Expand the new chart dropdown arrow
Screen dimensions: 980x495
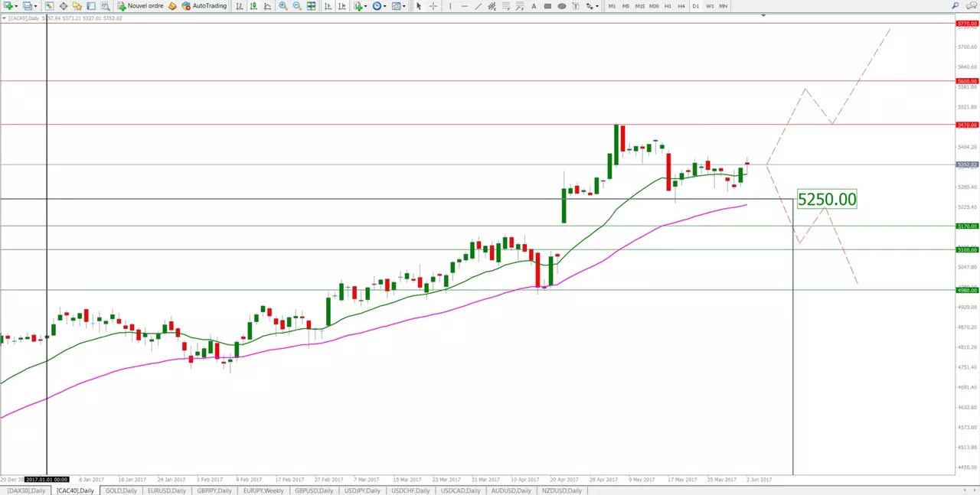click(16, 6)
